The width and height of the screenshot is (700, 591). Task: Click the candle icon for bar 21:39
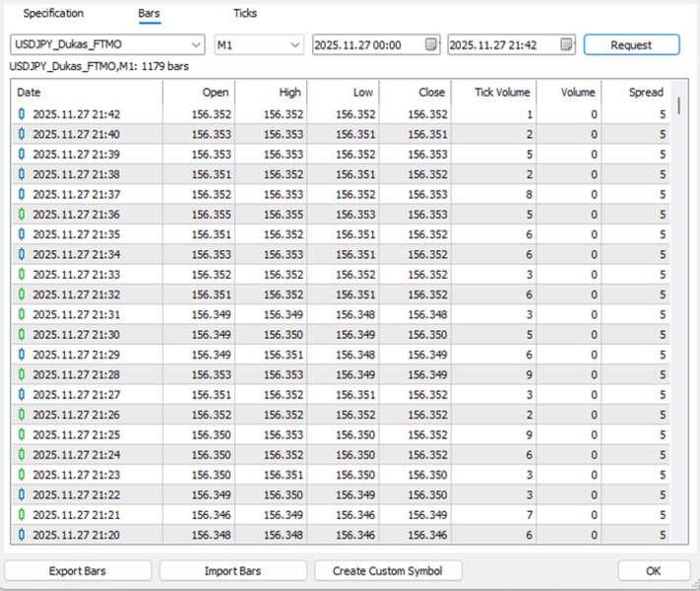point(22,154)
